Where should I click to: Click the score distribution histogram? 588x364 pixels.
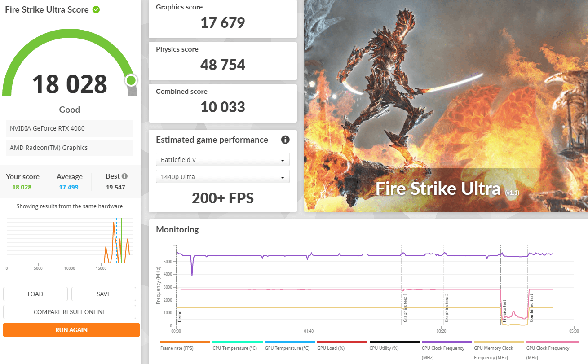[x=70, y=241]
